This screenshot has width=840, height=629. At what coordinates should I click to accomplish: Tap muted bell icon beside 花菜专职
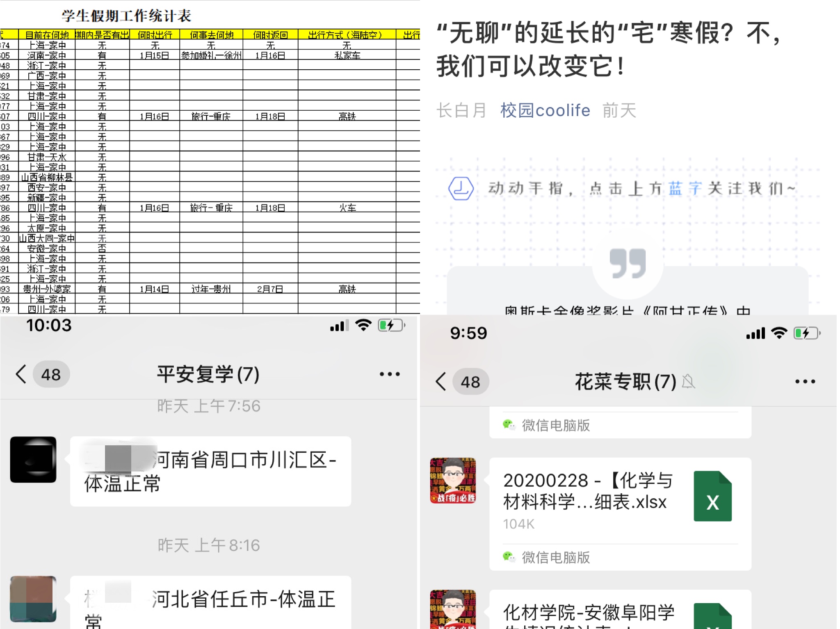[x=688, y=381]
